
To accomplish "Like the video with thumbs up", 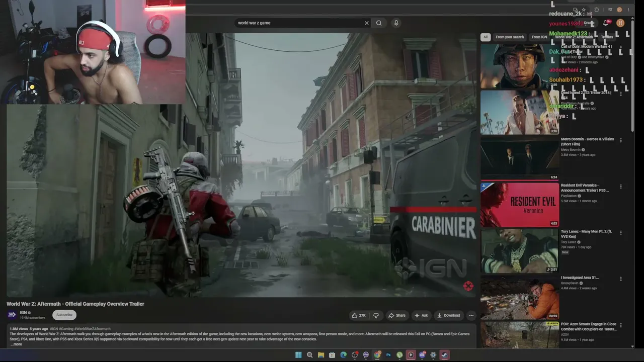I will [x=359, y=315].
